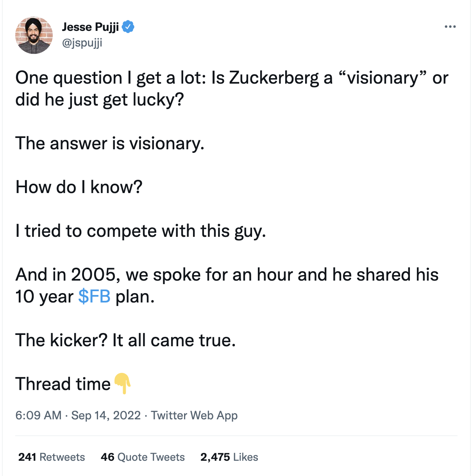
Task: Click the "Thread time" text
Action: coord(63,384)
